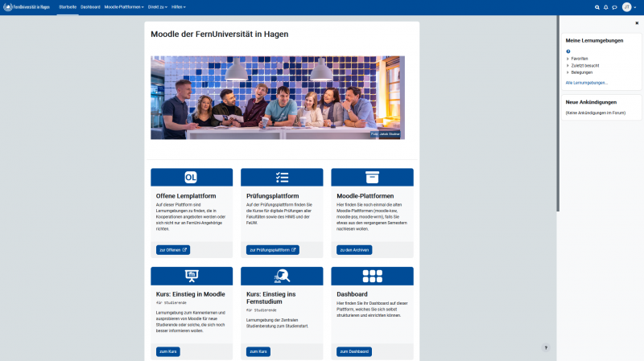Click the grid icon on Dashboard card
This screenshot has width=644, height=361.
tap(373, 276)
